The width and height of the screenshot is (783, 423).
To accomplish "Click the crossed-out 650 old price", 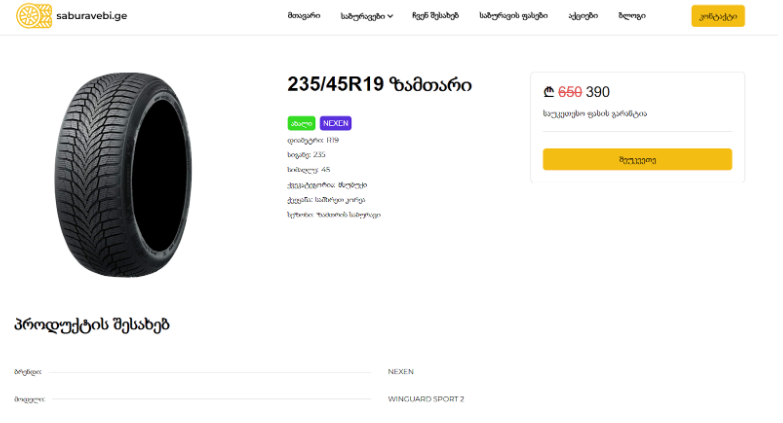I will (570, 92).
